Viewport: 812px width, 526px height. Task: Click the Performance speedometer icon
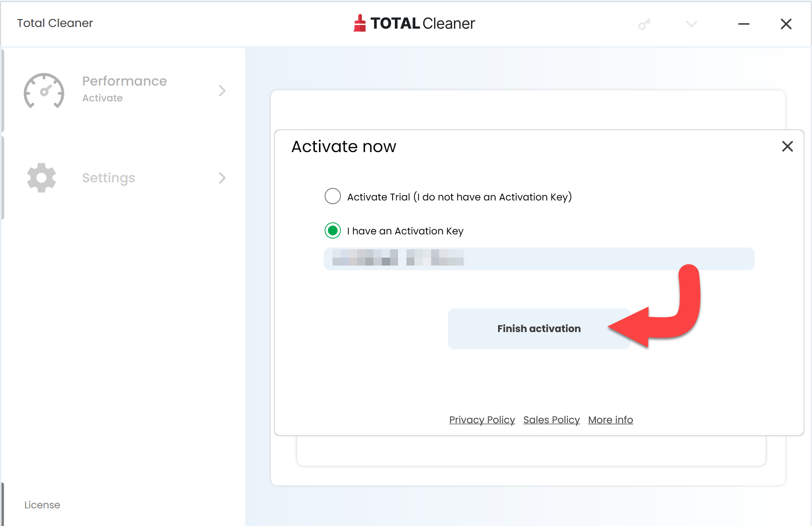(44, 91)
